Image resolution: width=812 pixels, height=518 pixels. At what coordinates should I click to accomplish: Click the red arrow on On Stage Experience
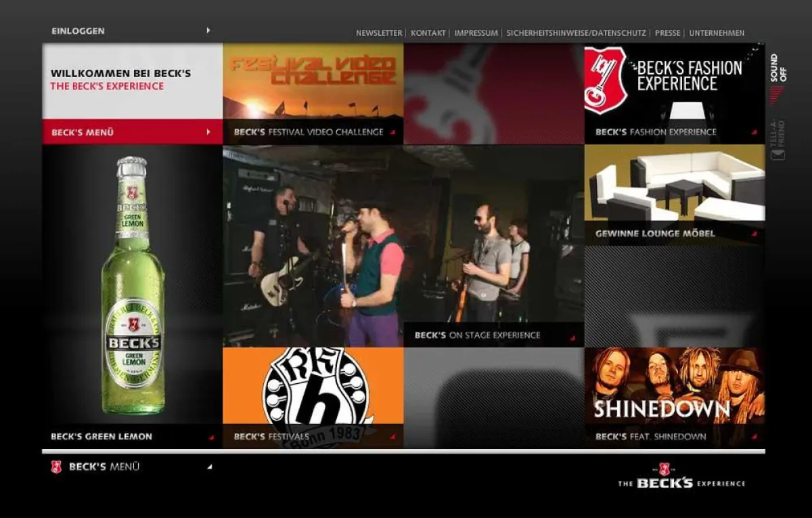(x=572, y=337)
